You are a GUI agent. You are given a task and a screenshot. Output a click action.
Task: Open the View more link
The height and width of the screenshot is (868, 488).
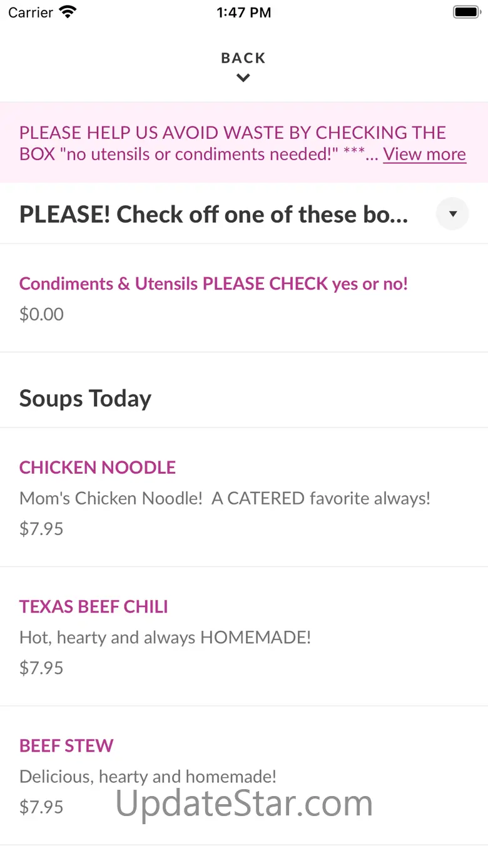tap(424, 154)
